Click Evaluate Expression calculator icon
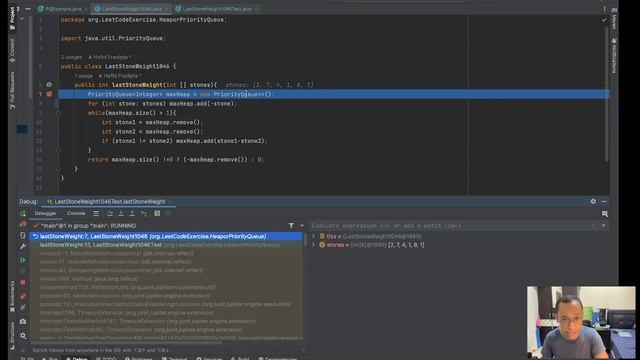640x360 pixels. tap(157, 213)
